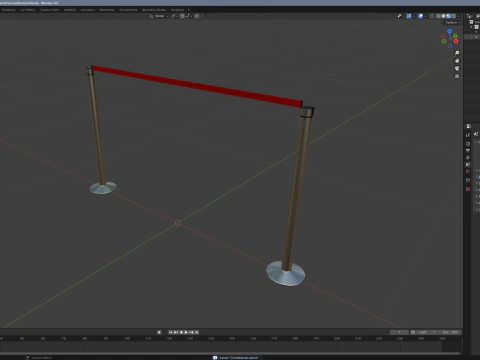Switch to the Sculpting workspace tab
This screenshot has height=360, width=480.
(x=8, y=10)
